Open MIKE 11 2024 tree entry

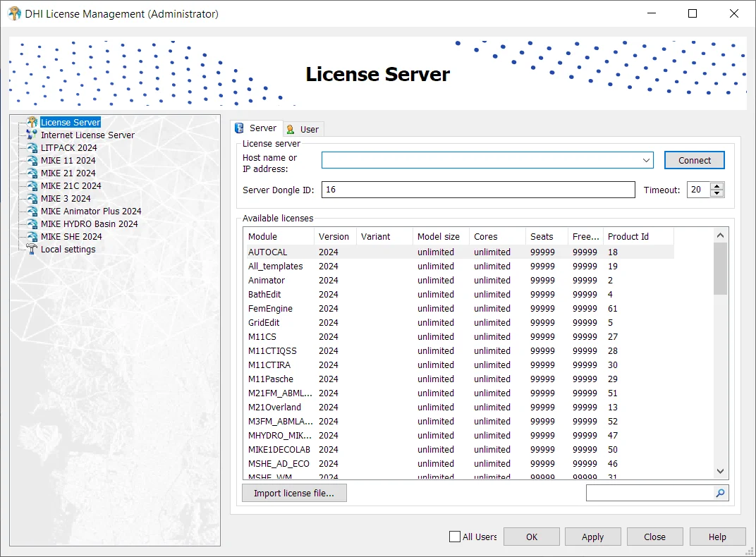point(68,161)
